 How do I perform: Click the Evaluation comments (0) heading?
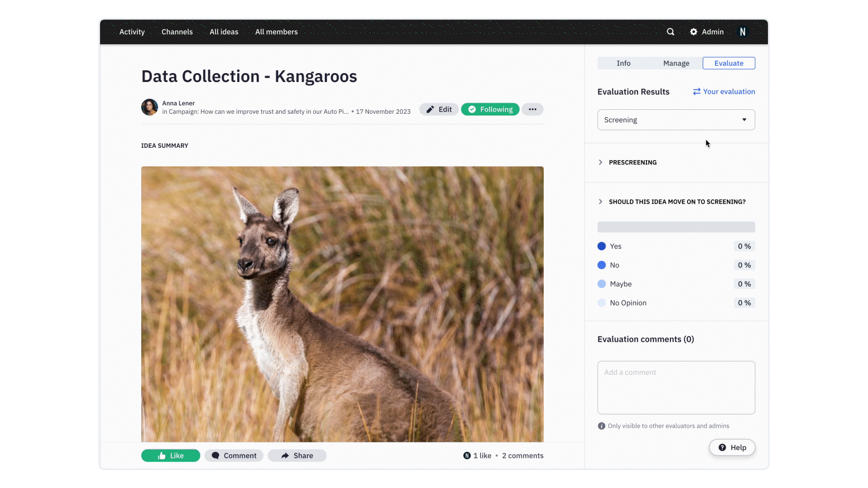click(x=646, y=339)
